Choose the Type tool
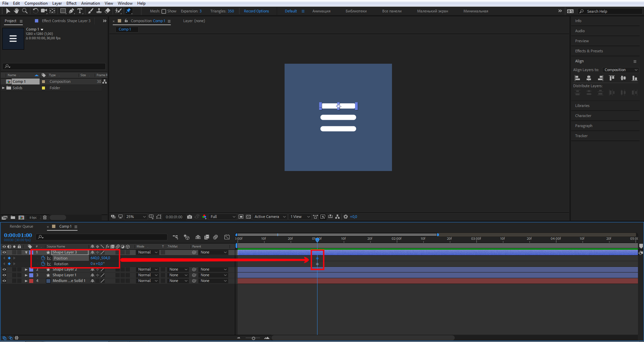The height and width of the screenshot is (342, 644). pos(80,11)
